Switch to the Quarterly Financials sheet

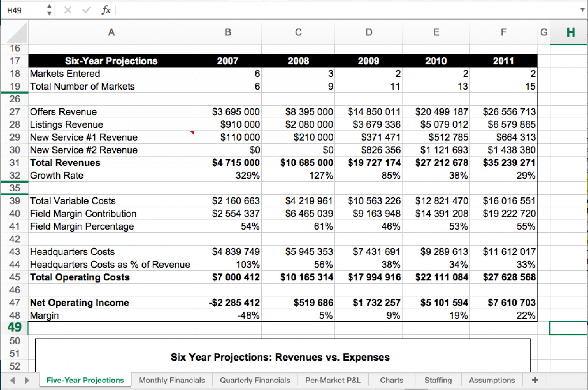pos(255,380)
